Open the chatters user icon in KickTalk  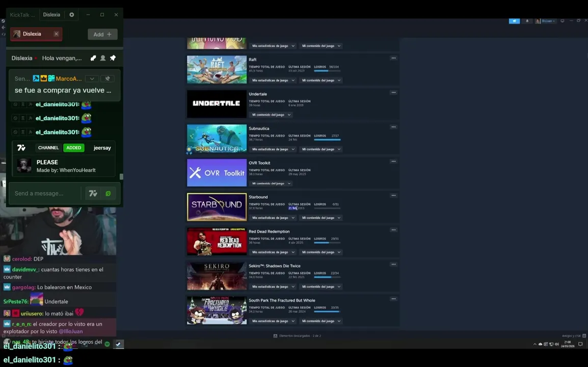click(x=103, y=58)
